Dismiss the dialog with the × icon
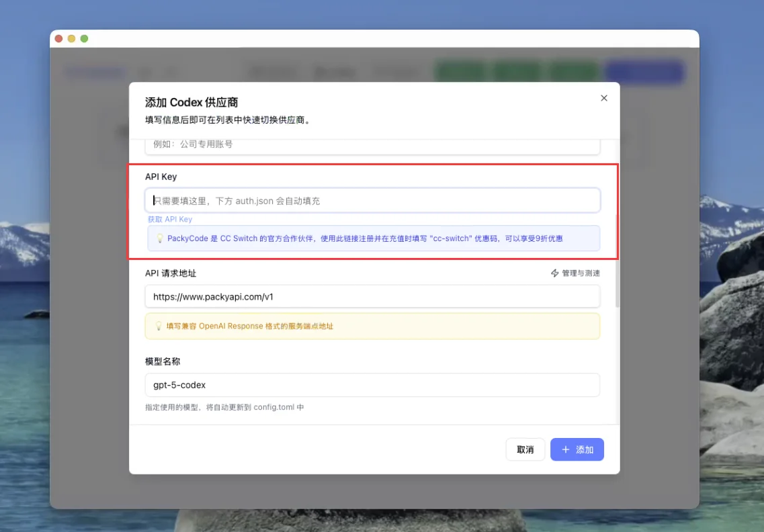The image size is (764, 532). coord(603,97)
